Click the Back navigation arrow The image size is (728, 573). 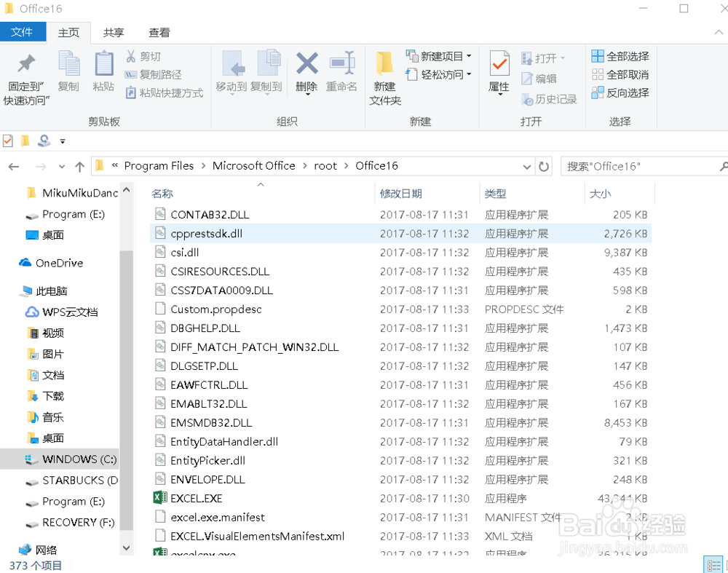tap(14, 166)
